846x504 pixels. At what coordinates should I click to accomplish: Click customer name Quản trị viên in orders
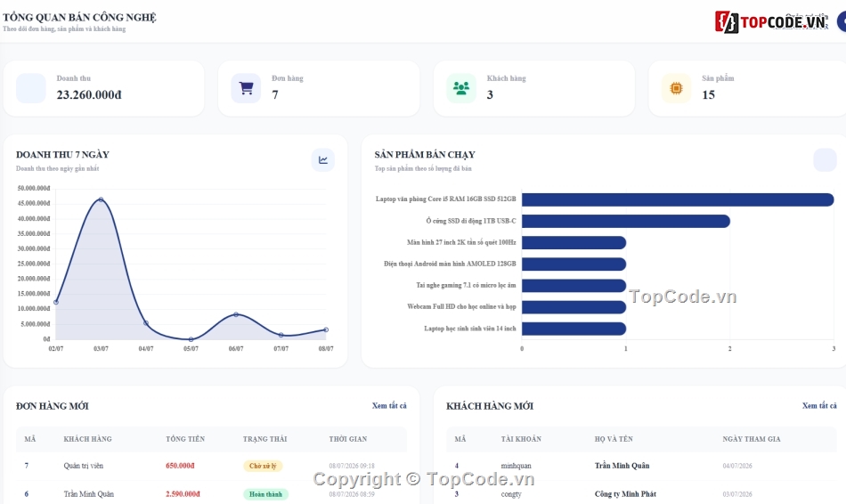pyautogui.click(x=83, y=466)
